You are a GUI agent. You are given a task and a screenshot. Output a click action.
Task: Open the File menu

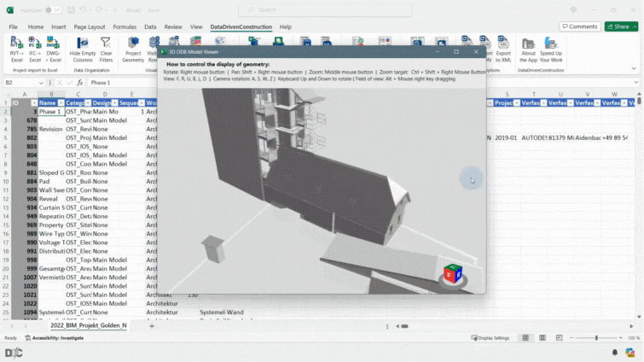point(13,26)
